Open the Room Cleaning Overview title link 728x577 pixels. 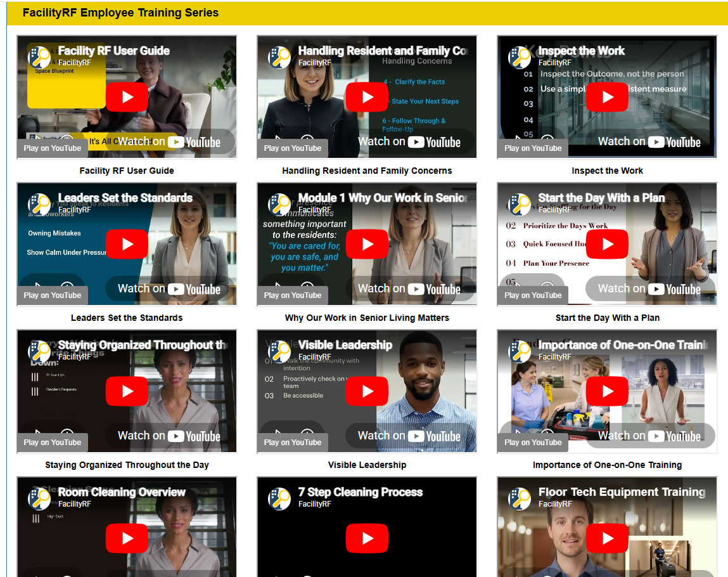[x=122, y=492]
